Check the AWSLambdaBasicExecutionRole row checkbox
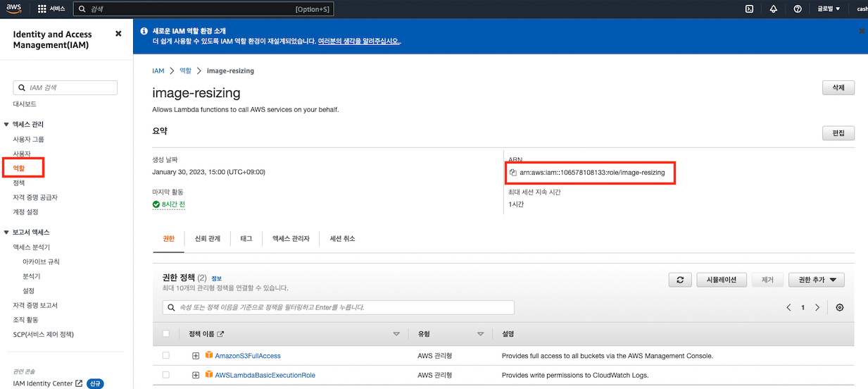Viewport: 868px width, 389px height. 166,375
